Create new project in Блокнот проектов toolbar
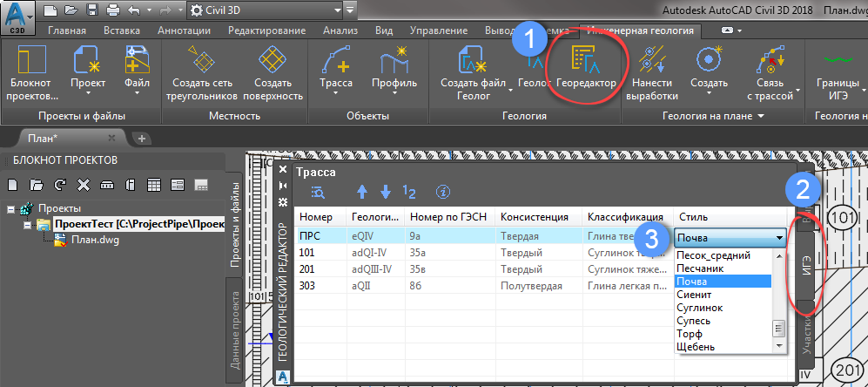The width and height of the screenshot is (868, 387). (x=13, y=184)
